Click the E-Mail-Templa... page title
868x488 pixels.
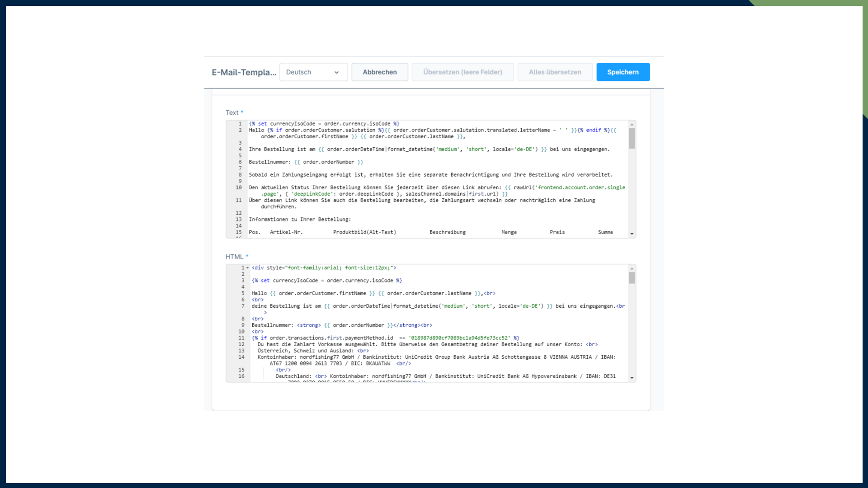click(x=244, y=72)
